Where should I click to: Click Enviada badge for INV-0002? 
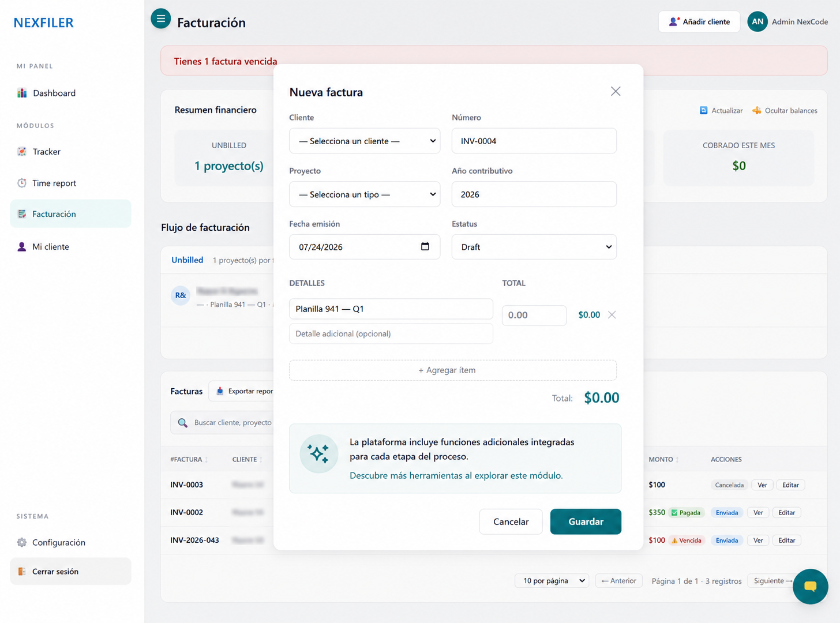point(727,513)
